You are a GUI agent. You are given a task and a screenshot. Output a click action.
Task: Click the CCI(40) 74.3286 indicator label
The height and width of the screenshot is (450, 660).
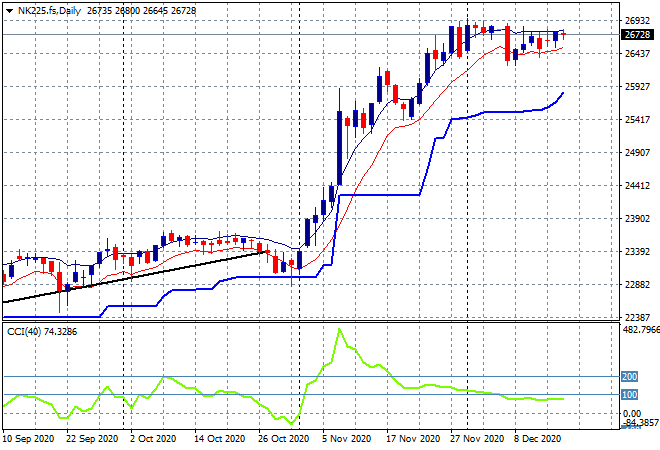42,332
